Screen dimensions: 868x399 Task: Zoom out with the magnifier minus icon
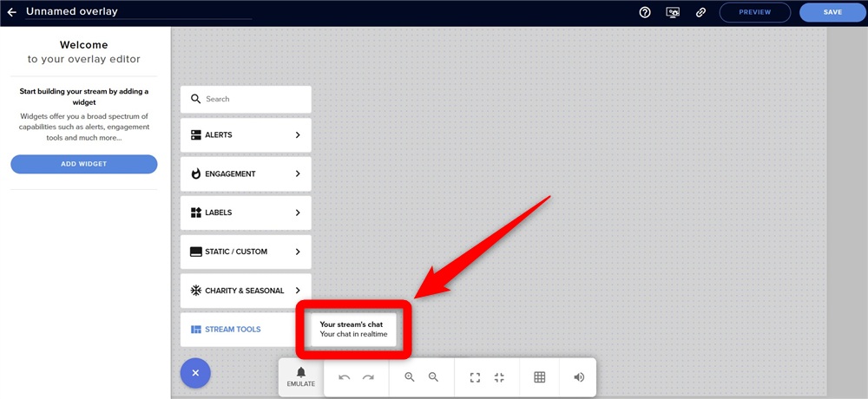pyautogui.click(x=433, y=376)
